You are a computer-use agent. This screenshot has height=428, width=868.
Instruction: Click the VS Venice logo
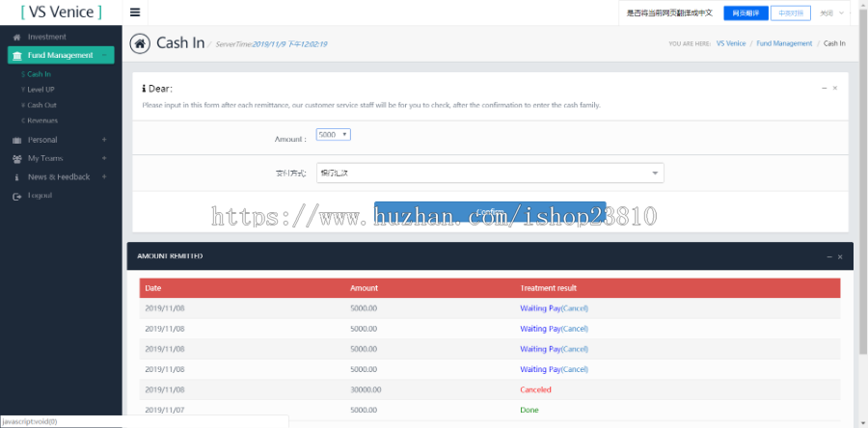pyautogui.click(x=61, y=13)
